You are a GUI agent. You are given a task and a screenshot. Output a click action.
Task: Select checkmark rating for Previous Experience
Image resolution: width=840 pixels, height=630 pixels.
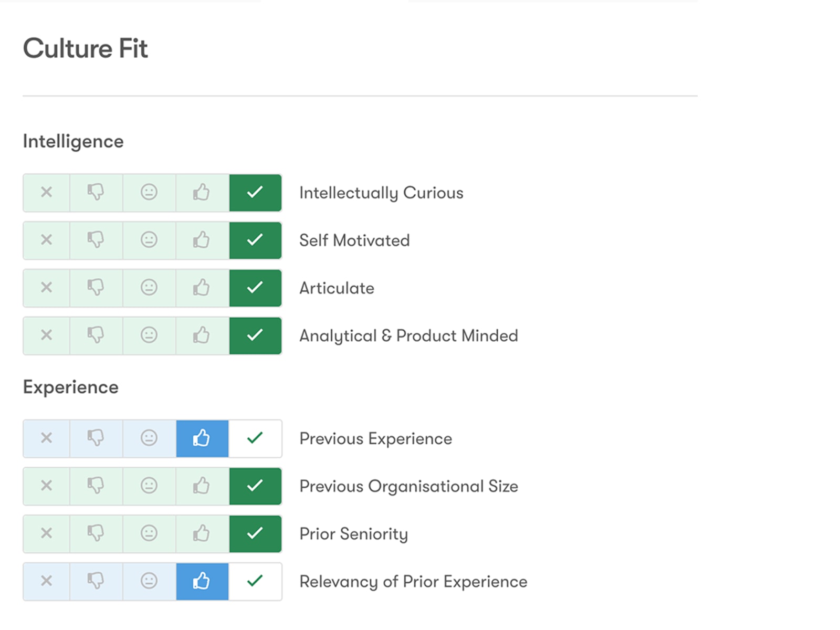(x=255, y=438)
